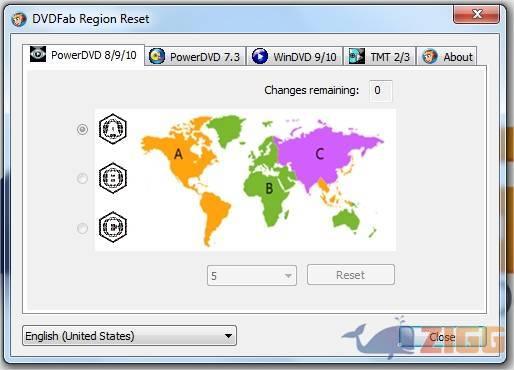Switch to the PowerDVD 7.3 tab
Image resolution: width=514 pixels, height=370 pixels.
(x=195, y=56)
